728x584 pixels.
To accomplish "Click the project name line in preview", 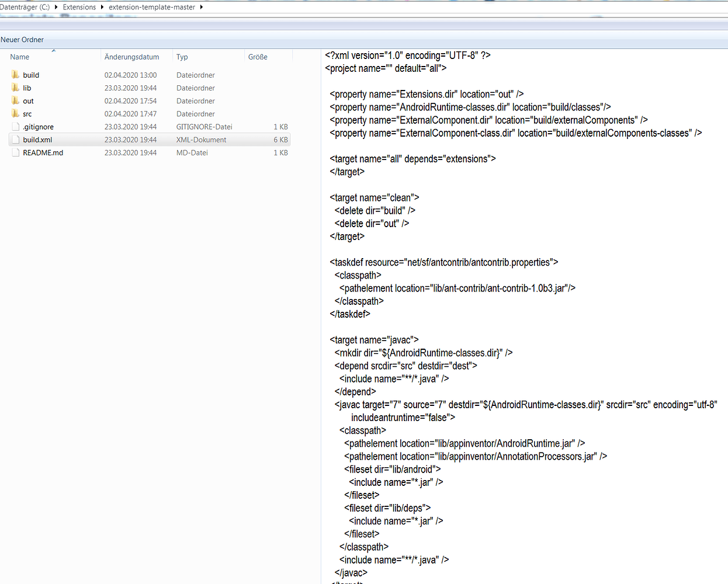I will [x=386, y=68].
